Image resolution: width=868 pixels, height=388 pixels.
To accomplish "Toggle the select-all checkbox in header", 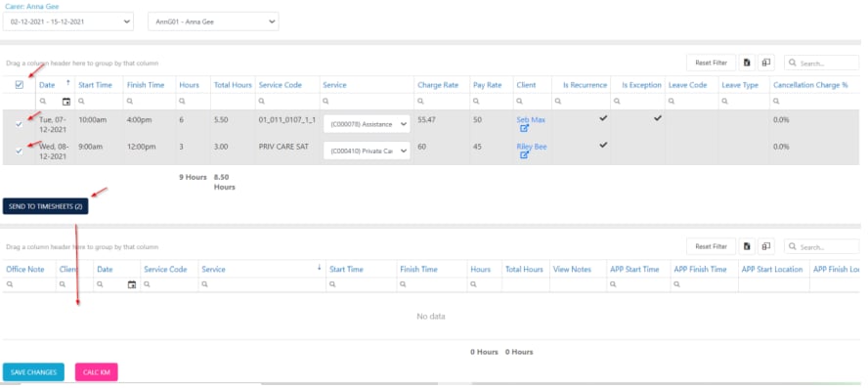I will click(x=20, y=85).
